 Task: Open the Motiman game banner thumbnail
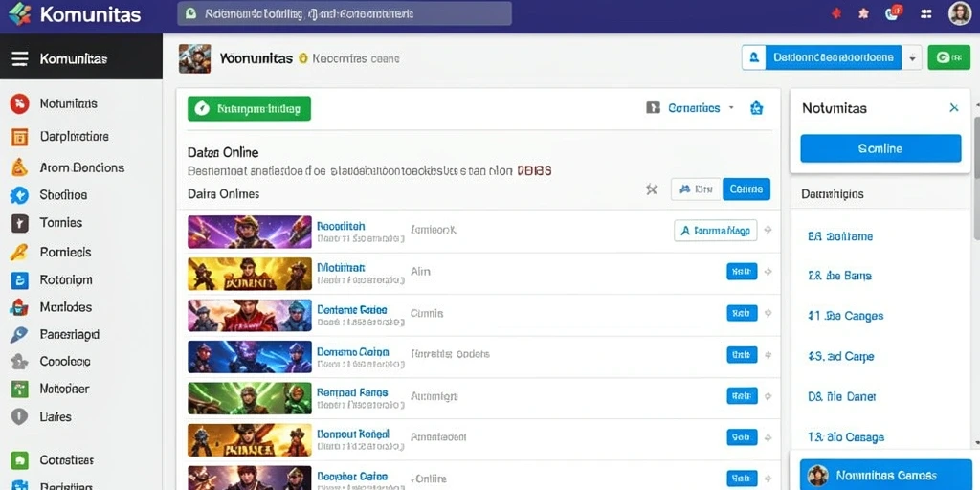pyautogui.click(x=250, y=273)
